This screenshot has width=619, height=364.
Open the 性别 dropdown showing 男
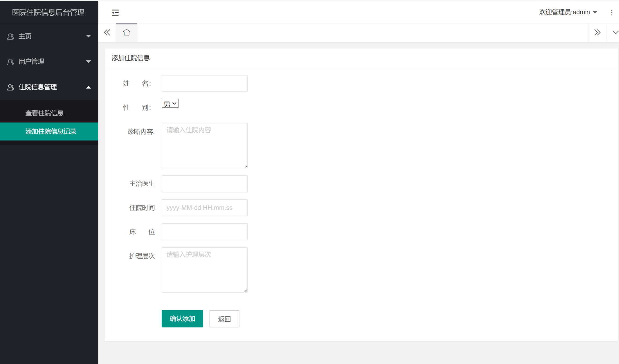170,104
